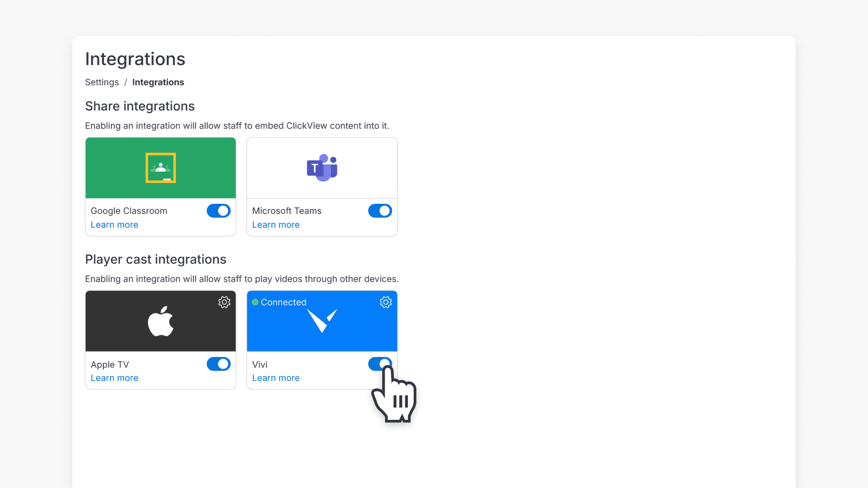The height and width of the screenshot is (488, 868).
Task: Select Integrations in the breadcrumb trail
Action: tap(158, 82)
